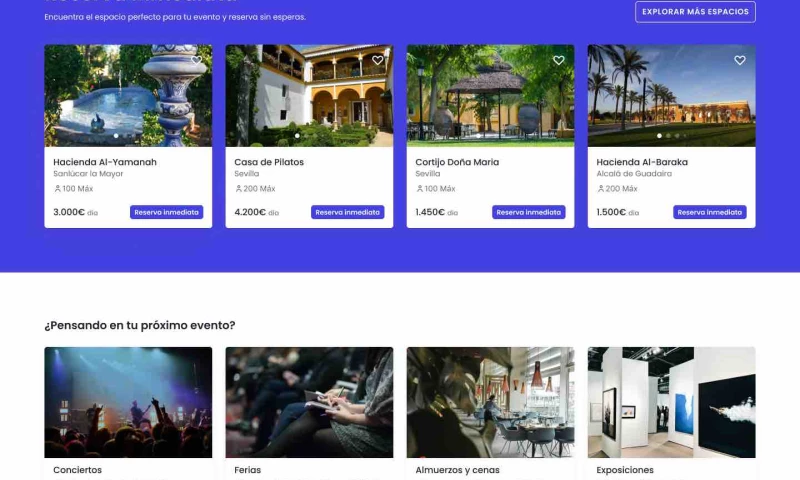Viewport: 800px width, 480px height.
Task: Click Reserva inmediata on Hacienda Al-Baraka
Action: [x=710, y=212]
